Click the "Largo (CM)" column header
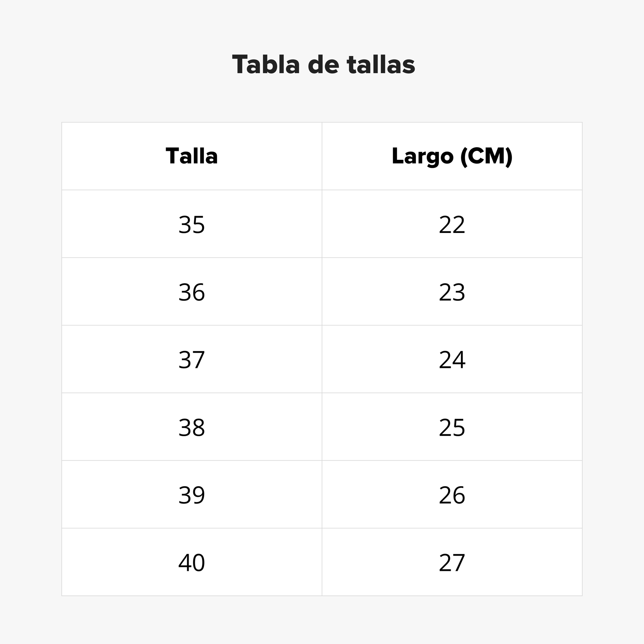 (x=452, y=156)
